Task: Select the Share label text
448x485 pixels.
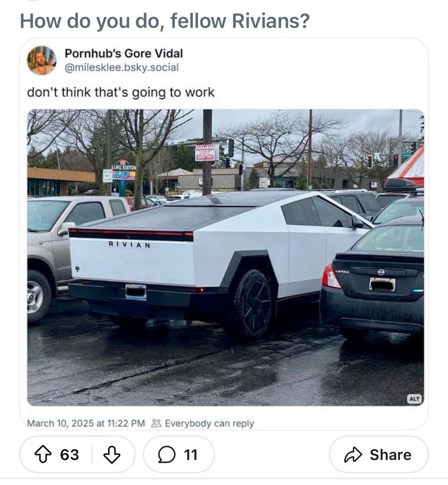Action: point(390,455)
